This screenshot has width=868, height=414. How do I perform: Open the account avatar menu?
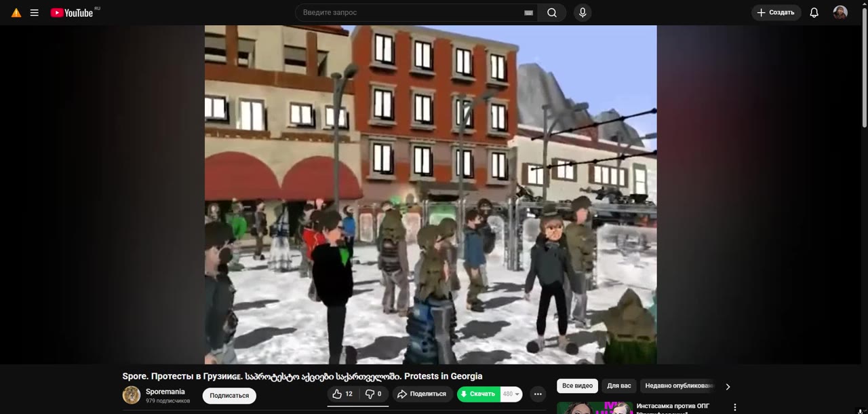pyautogui.click(x=840, y=13)
